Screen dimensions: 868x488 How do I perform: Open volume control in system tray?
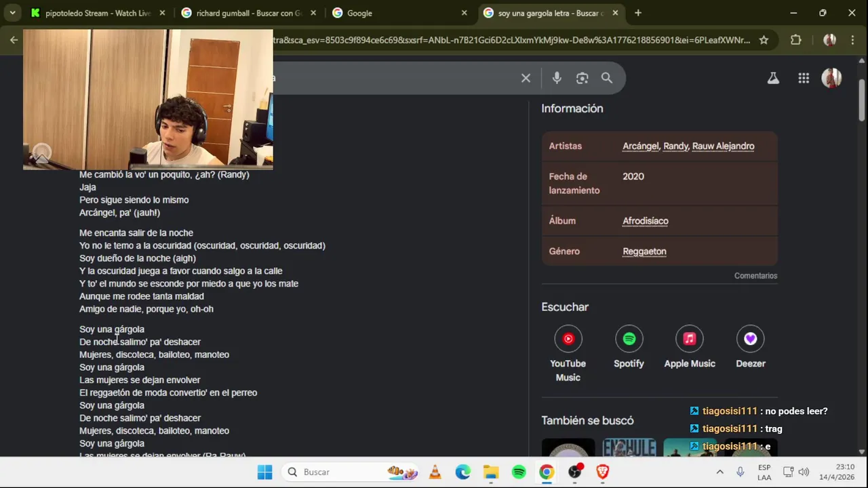pyautogui.click(x=804, y=472)
